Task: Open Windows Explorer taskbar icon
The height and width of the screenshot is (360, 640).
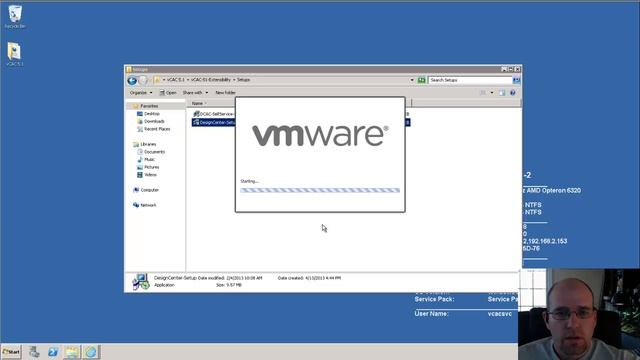Action: [x=71, y=352]
